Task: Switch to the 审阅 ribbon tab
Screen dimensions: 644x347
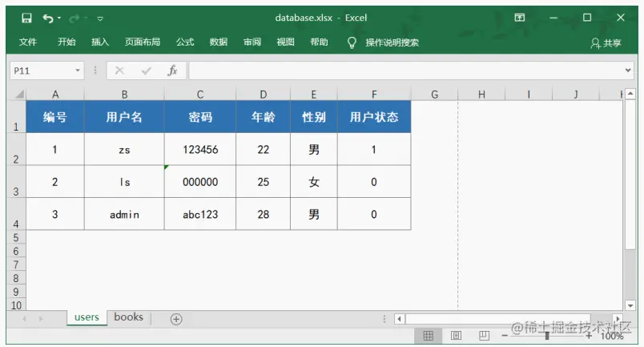Action: (x=252, y=42)
